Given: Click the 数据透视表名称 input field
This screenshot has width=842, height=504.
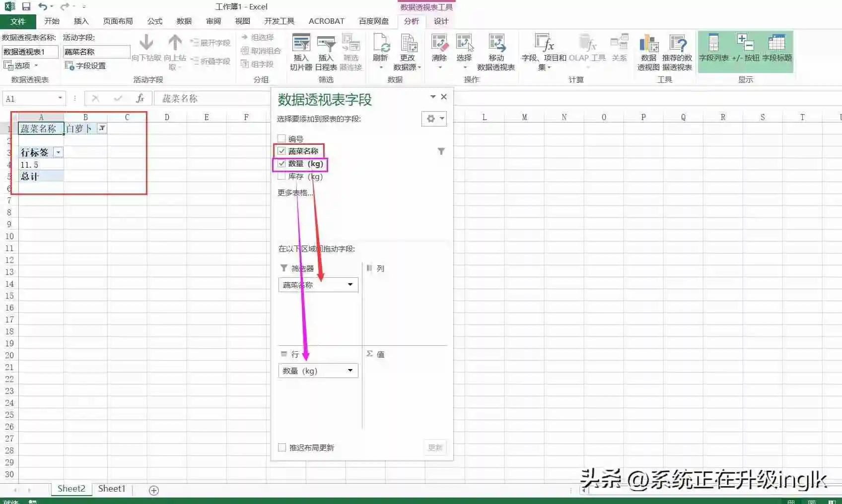Looking at the screenshot, I should (x=30, y=52).
